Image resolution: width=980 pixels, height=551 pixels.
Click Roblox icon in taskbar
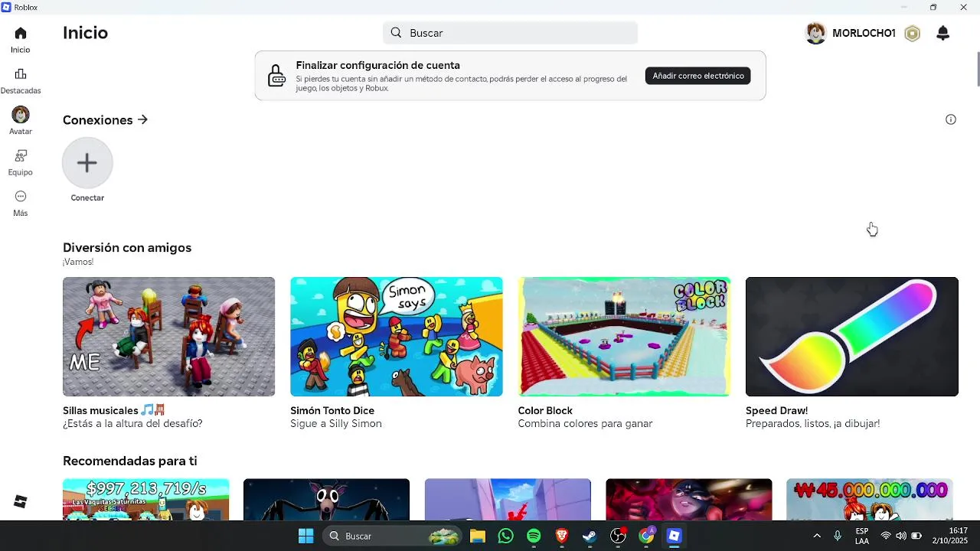[674, 536]
